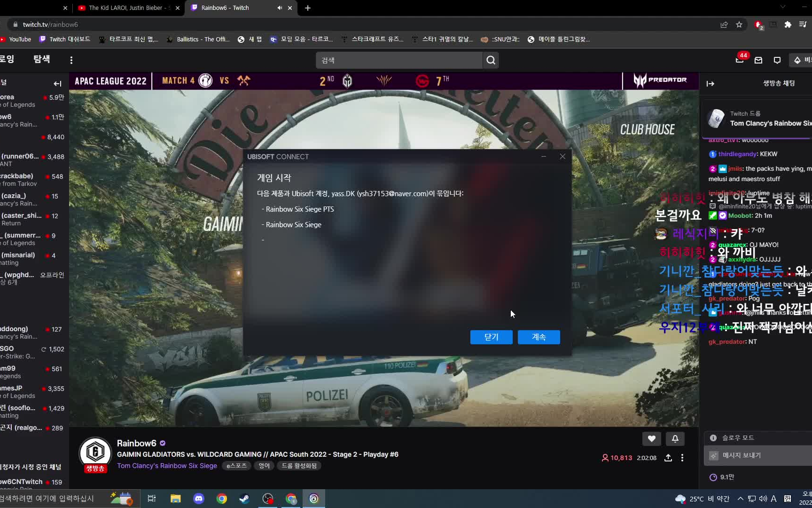Click the volume icon in the system tray
The height and width of the screenshot is (508, 812).
point(763,499)
